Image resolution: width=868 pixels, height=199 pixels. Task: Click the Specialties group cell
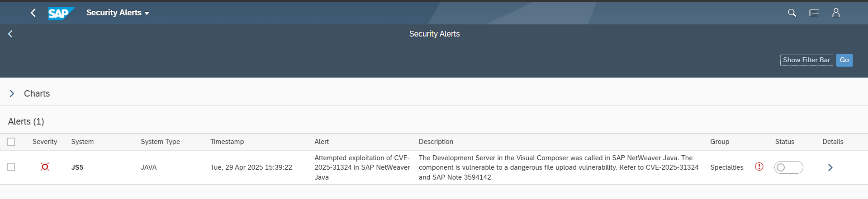(727, 167)
